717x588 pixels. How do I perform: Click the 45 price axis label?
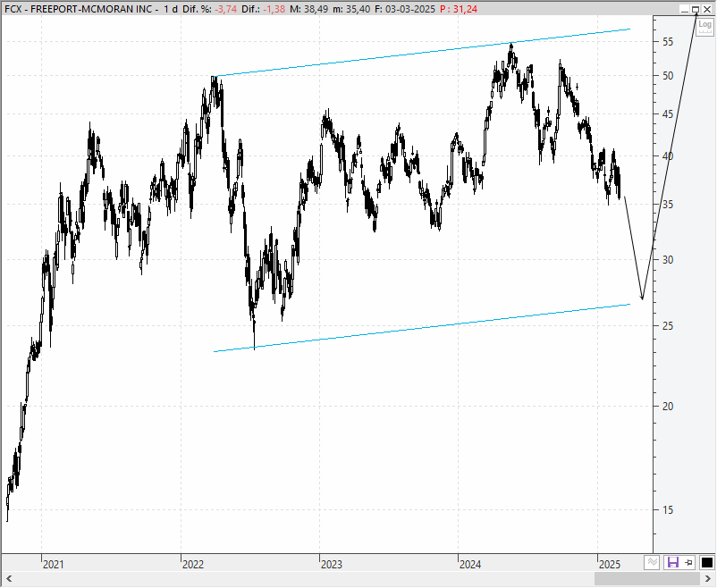[x=668, y=114]
